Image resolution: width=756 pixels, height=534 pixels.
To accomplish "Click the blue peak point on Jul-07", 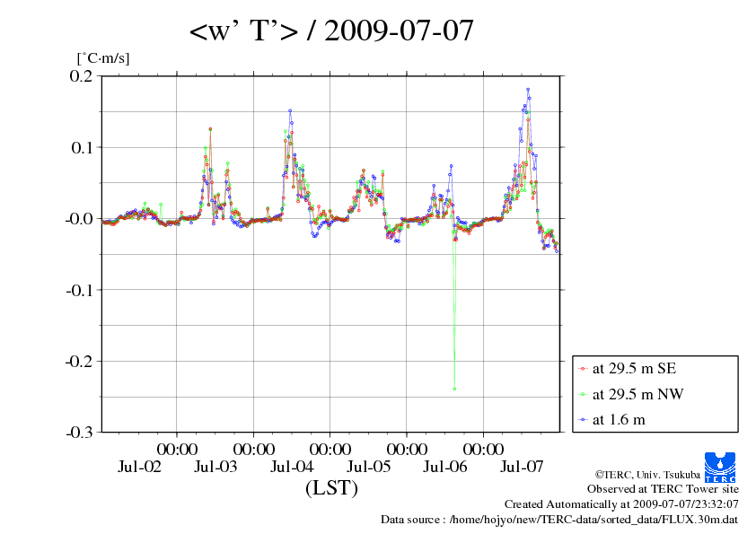I will [x=528, y=89].
